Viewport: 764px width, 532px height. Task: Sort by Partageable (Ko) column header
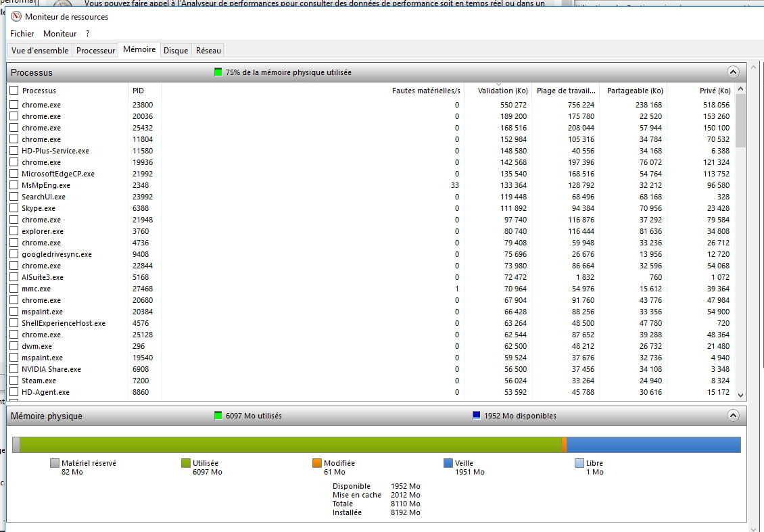coord(633,91)
